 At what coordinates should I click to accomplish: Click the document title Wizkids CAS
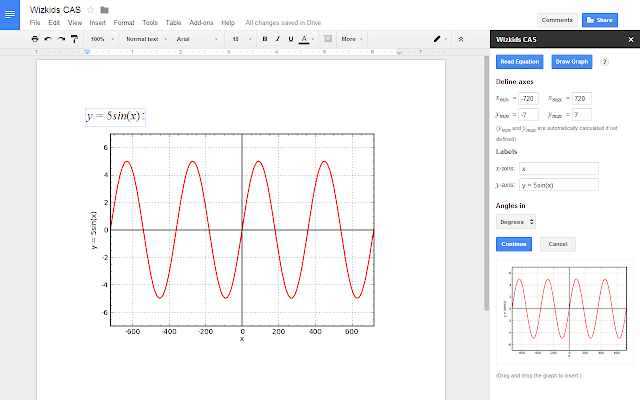55,10
